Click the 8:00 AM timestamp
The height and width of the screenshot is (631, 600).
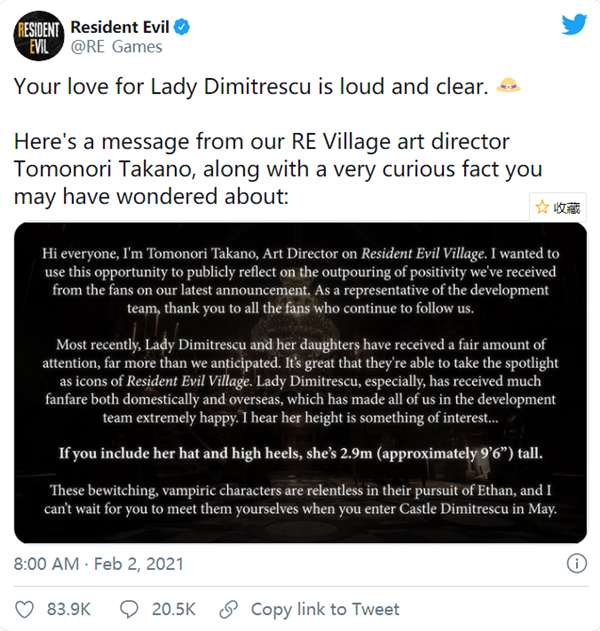coord(46,564)
